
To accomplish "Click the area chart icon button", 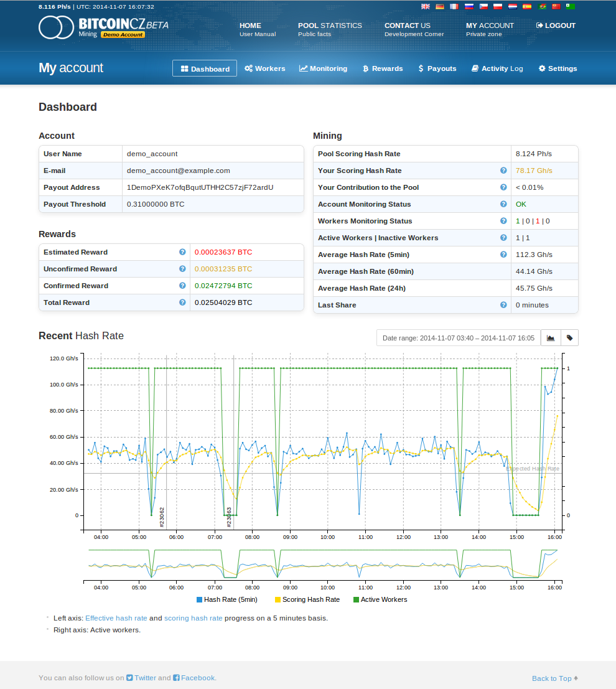I will point(551,338).
